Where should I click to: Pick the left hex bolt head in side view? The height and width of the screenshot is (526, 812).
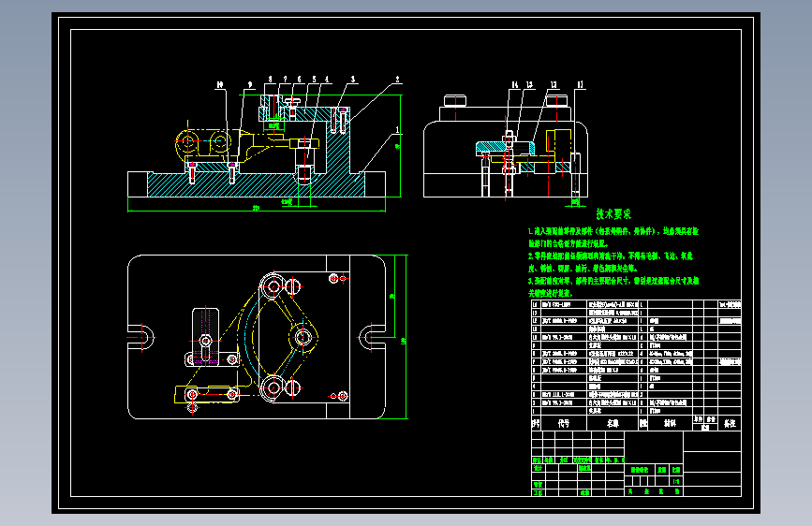click(455, 100)
